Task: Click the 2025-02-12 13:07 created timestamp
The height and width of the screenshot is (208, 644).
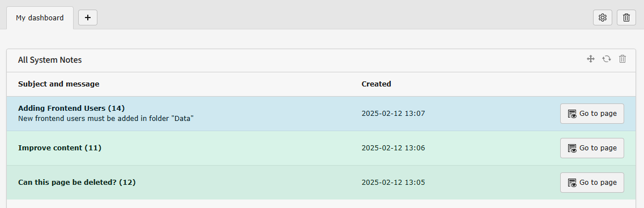Action: click(393, 114)
